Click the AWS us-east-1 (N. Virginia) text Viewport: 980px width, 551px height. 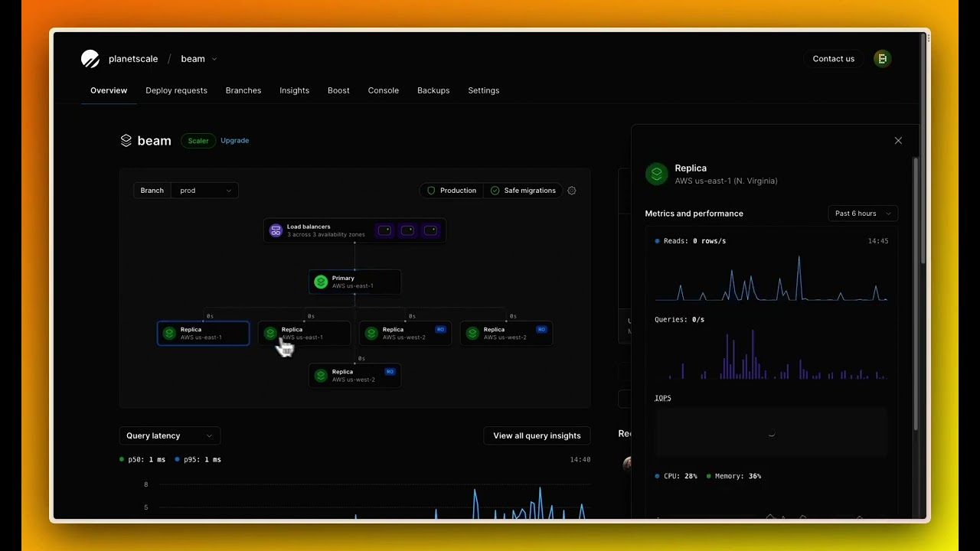pos(727,181)
